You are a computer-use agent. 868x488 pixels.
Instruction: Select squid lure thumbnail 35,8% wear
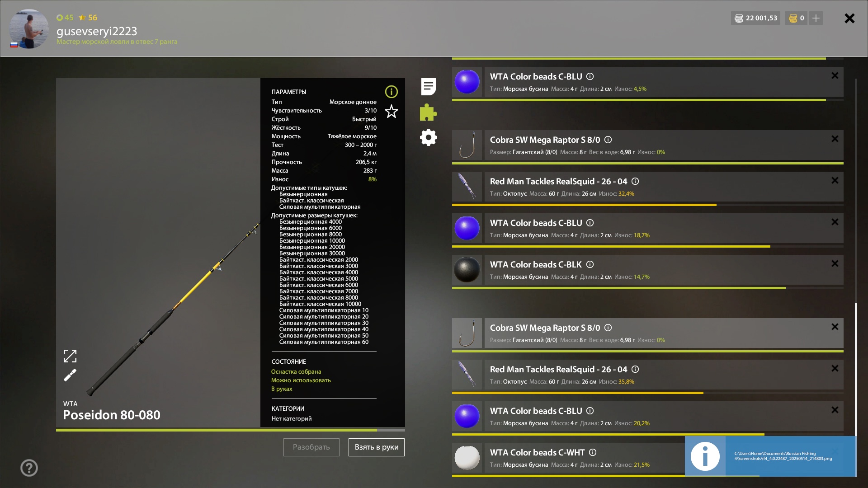[x=467, y=375]
